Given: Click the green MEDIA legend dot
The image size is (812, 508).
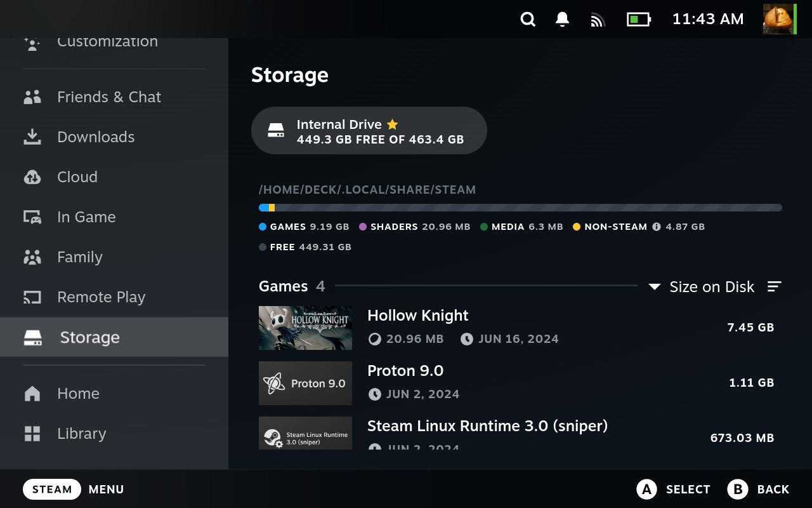Looking at the screenshot, I should 484,227.
